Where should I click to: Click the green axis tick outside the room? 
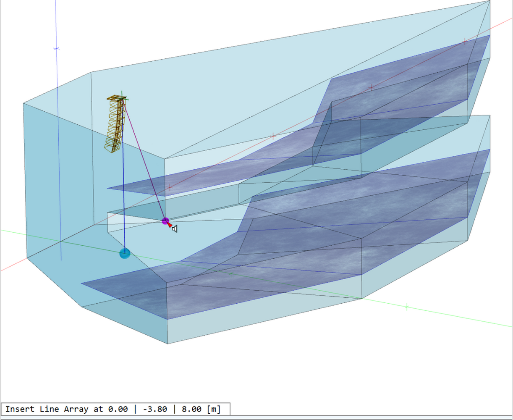click(x=406, y=307)
